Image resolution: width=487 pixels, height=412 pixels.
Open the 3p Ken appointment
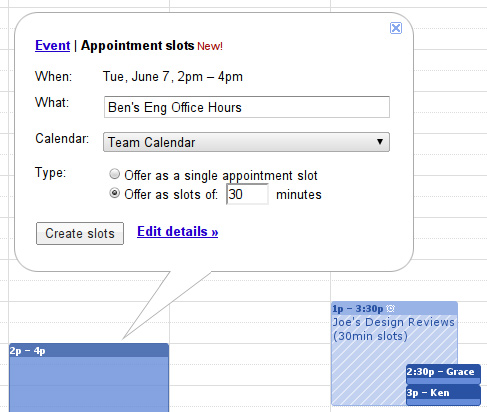click(443, 395)
